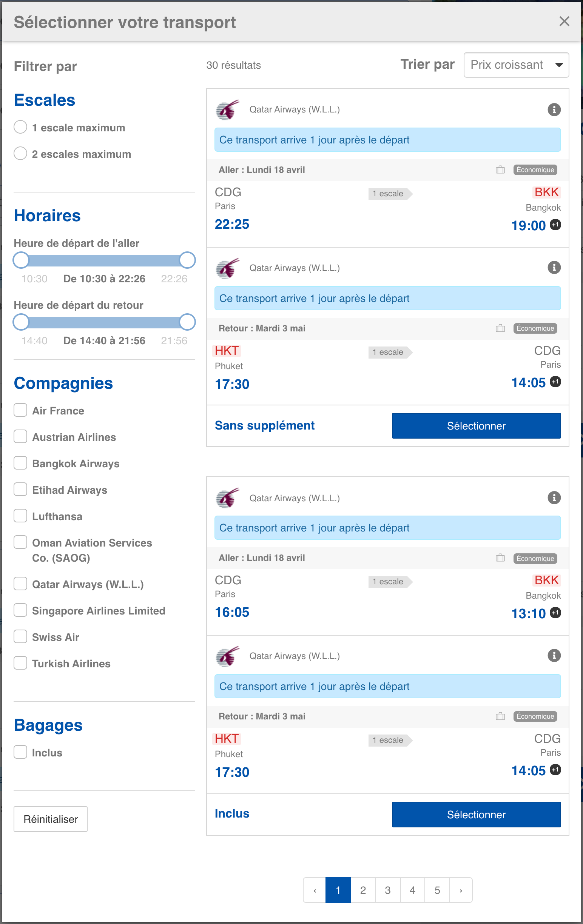Tick the Inclus baggage checkbox

(x=21, y=752)
